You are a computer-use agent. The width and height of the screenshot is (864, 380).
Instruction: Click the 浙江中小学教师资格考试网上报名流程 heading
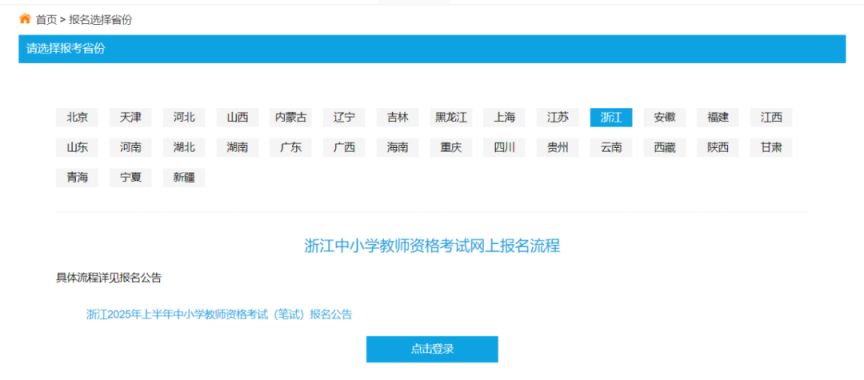pos(432,246)
